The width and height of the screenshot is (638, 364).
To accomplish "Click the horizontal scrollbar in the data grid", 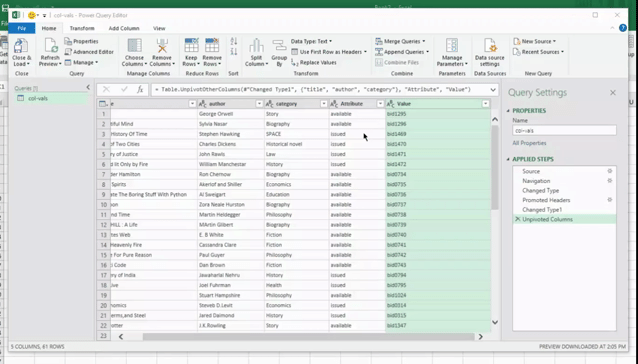I will click(x=308, y=337).
